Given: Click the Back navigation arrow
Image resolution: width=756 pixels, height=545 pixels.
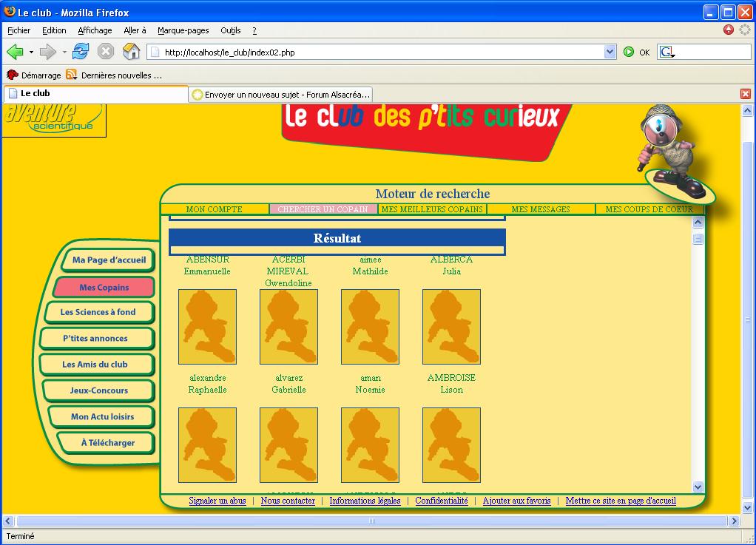Looking at the screenshot, I should pos(16,52).
